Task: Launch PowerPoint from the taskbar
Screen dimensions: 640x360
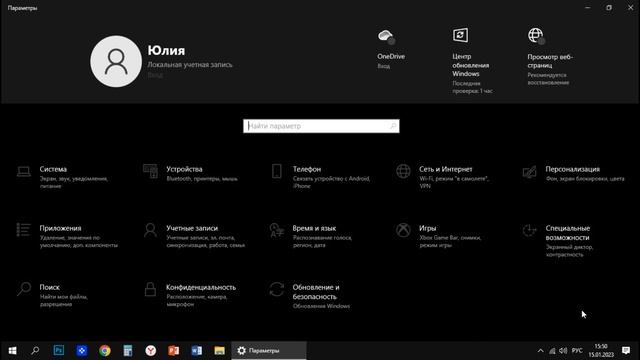Action: coord(173,351)
